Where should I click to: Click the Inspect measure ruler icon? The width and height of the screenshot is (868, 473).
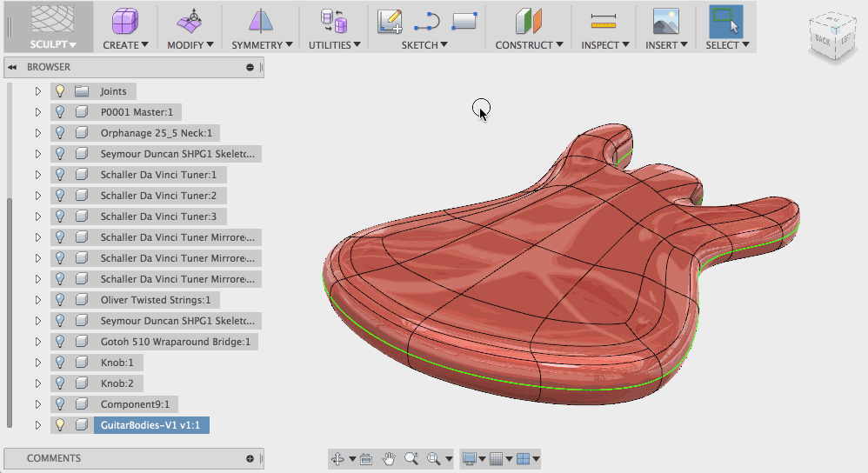603,21
